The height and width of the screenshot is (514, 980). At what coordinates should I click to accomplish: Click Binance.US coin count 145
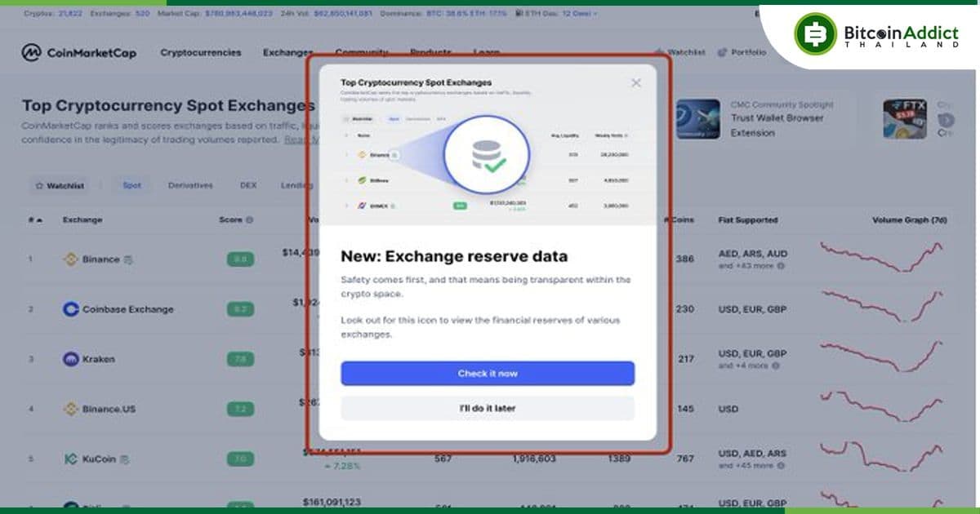click(684, 409)
